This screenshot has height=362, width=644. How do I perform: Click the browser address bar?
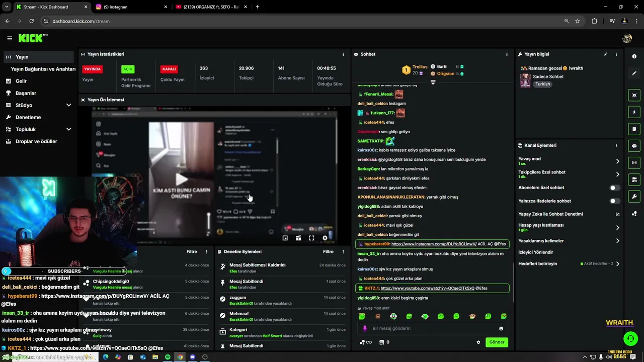pyautogui.click(x=302, y=21)
